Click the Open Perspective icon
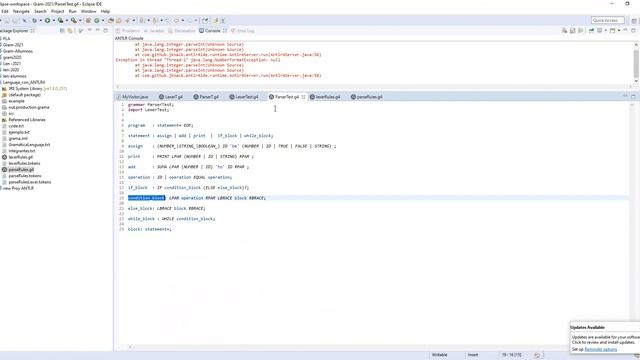Screen dimensions: 640x360 tap(633, 20)
